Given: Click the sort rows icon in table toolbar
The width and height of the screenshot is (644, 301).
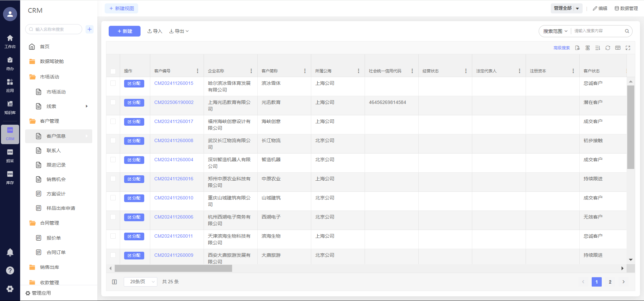Looking at the screenshot, I should [x=597, y=48].
